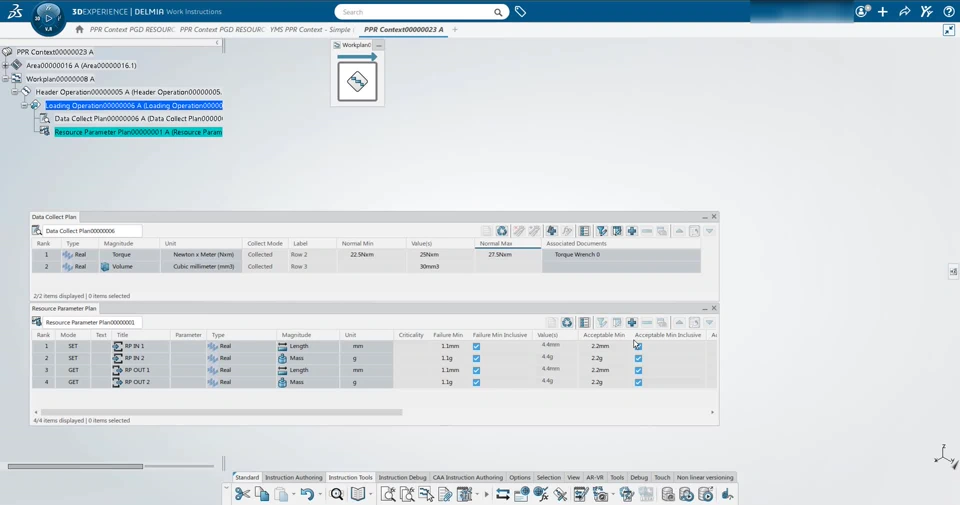Click the Share arrow icon in the top bar
Image resolution: width=960 pixels, height=505 pixels.
click(904, 12)
